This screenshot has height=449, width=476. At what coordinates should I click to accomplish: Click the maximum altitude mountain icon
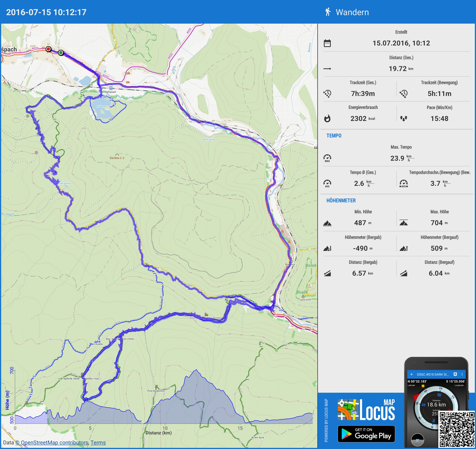coord(403,223)
